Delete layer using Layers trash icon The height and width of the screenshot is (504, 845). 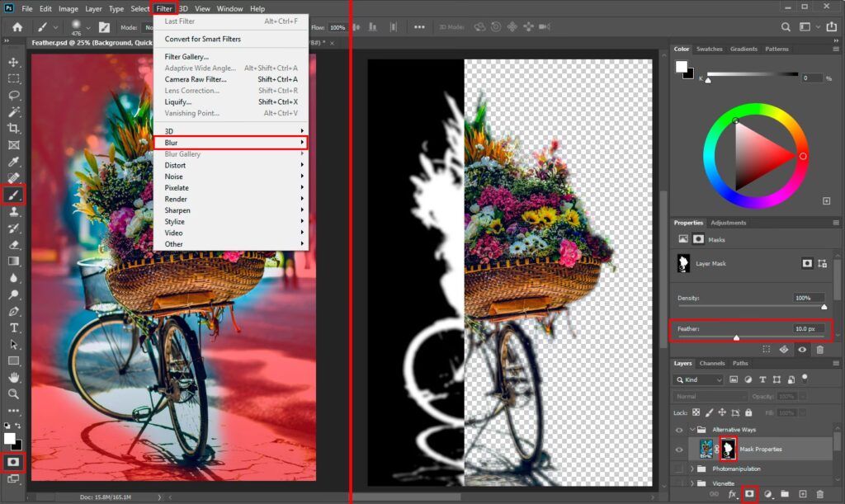coord(819,493)
